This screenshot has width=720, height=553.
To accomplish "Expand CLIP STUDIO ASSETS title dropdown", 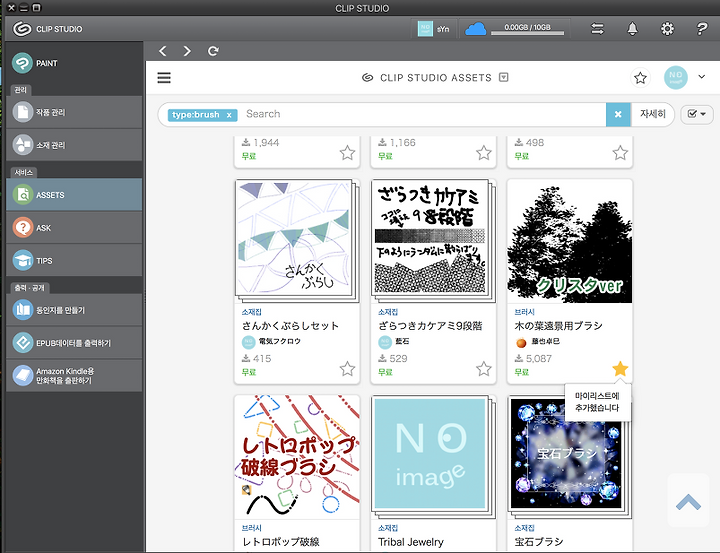I will (x=504, y=77).
